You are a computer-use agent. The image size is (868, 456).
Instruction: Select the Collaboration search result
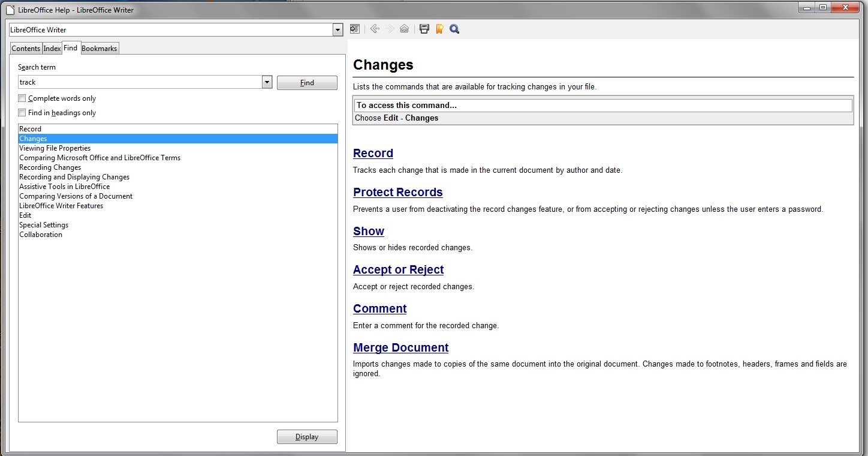[x=178, y=235]
